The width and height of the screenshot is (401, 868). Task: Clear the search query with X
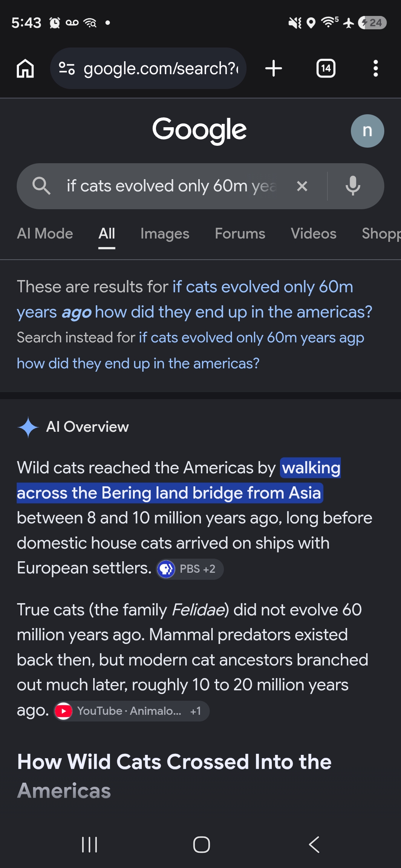pos(302,186)
